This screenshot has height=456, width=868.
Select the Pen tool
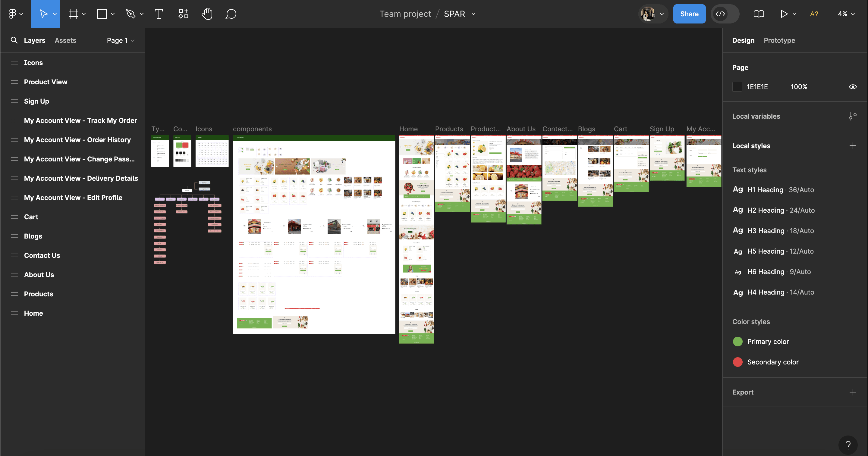pos(131,14)
